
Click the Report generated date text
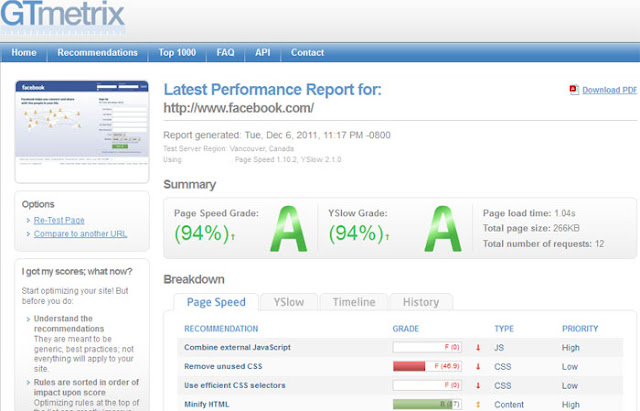point(277,135)
